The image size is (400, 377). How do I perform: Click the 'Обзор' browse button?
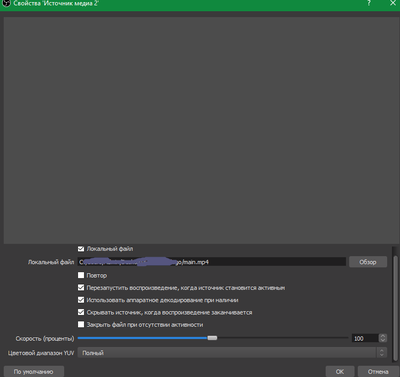pyautogui.click(x=368, y=262)
